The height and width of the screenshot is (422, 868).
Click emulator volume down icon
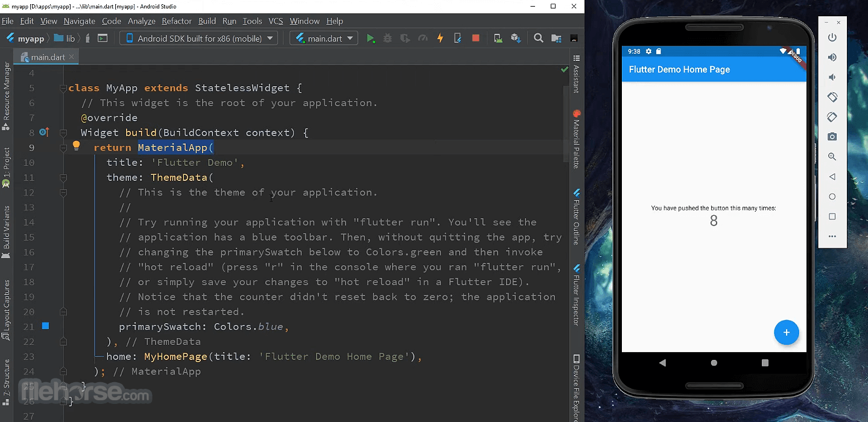coord(832,77)
